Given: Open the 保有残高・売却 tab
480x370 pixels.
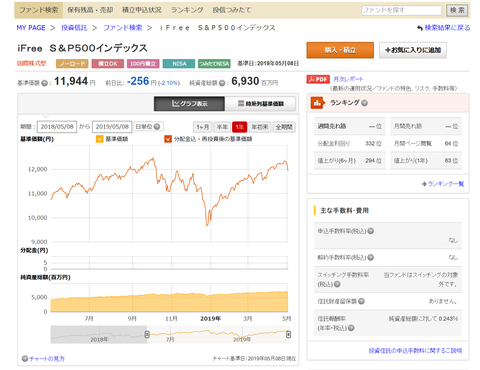Looking at the screenshot, I should (x=90, y=10).
